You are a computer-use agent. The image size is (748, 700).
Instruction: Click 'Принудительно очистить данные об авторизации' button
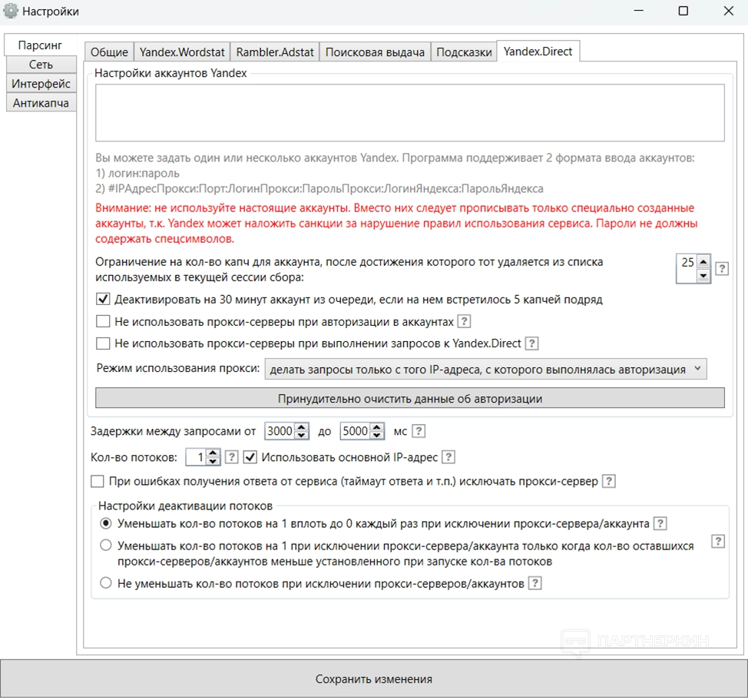410,399
